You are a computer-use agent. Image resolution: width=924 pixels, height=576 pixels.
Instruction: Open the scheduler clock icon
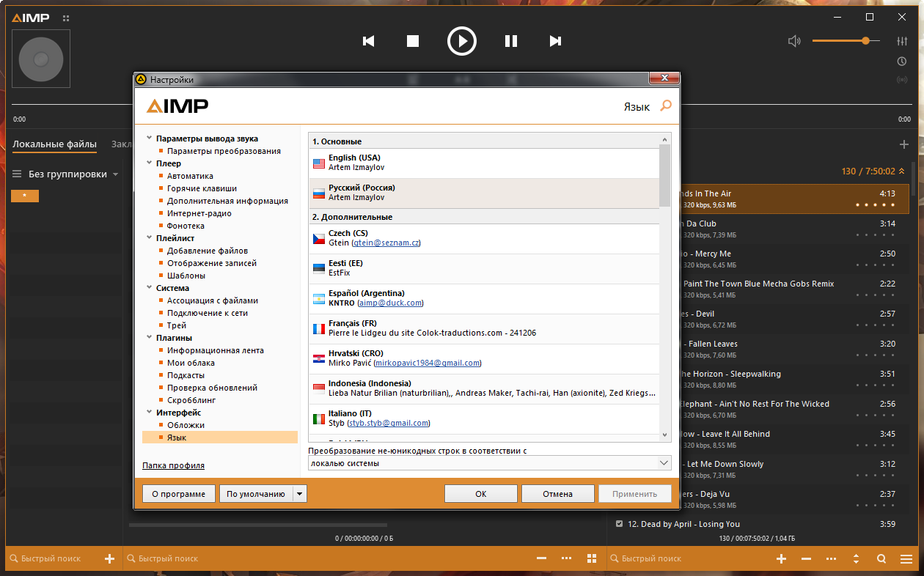click(902, 61)
